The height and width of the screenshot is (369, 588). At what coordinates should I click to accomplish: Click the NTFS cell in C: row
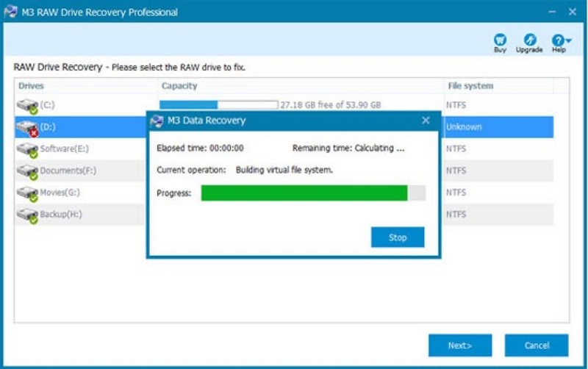(456, 105)
